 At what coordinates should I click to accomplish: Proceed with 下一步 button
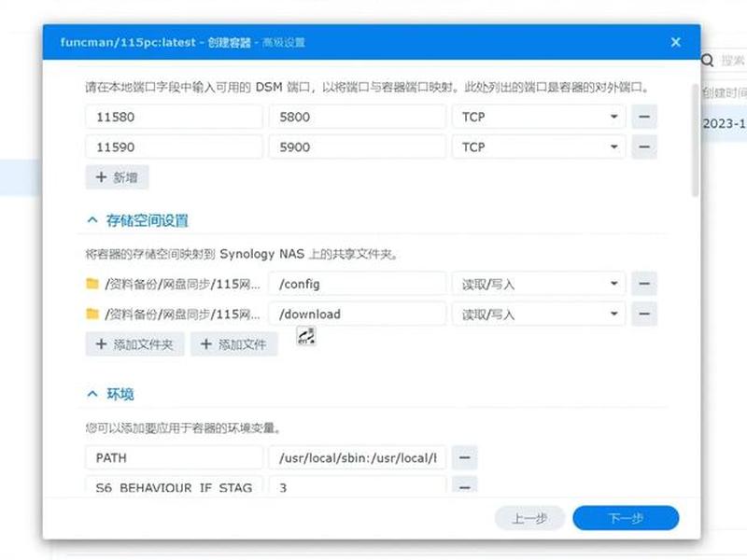click(x=626, y=518)
